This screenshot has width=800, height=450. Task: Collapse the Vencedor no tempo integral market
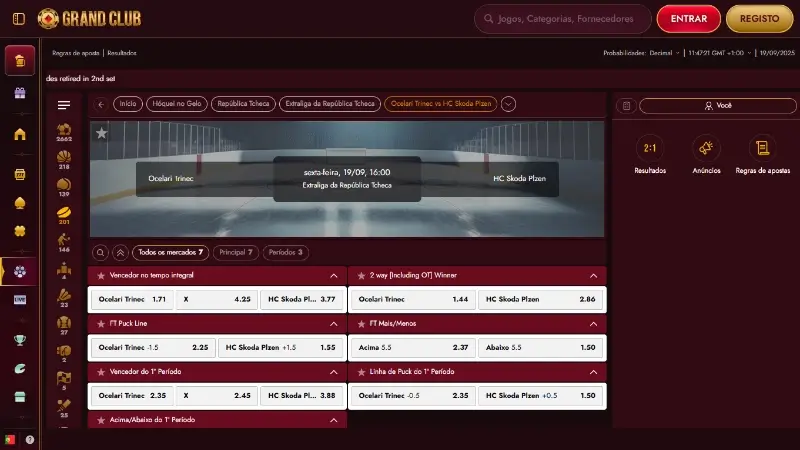coord(333,275)
